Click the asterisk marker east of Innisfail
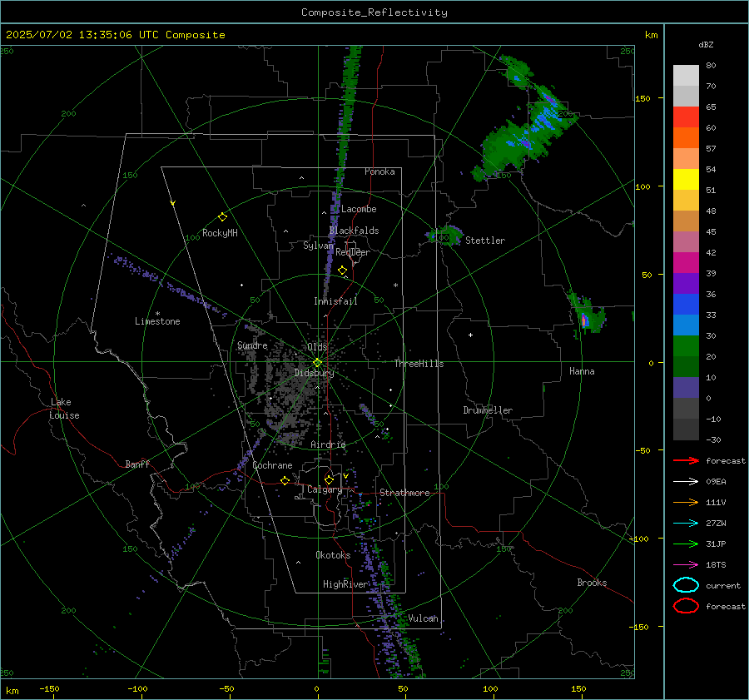Image resolution: width=749 pixels, height=700 pixels. point(395,285)
